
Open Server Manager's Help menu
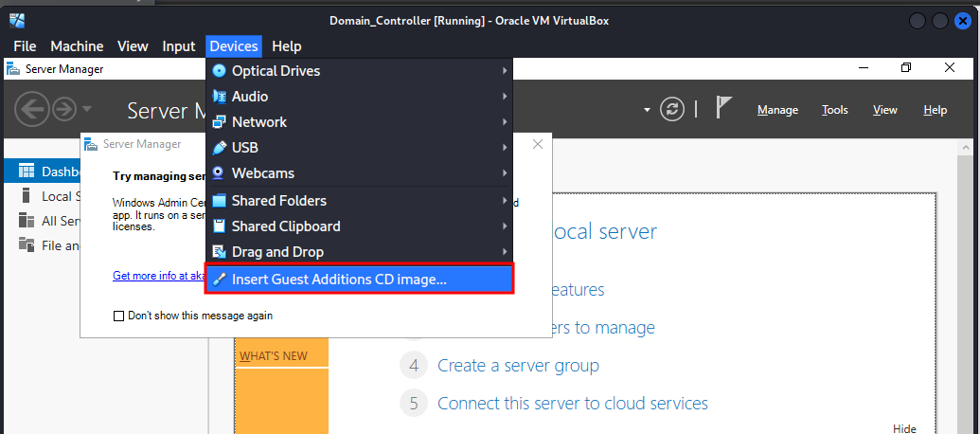point(935,110)
